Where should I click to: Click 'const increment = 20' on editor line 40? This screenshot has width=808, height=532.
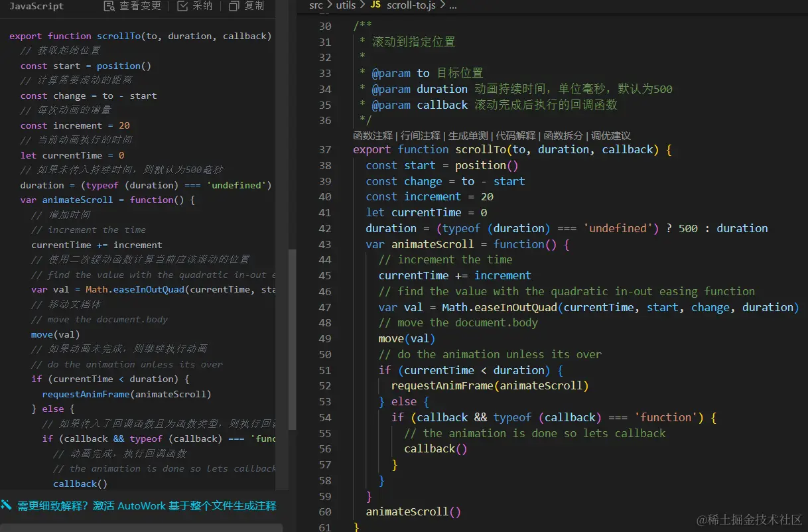tap(429, 197)
